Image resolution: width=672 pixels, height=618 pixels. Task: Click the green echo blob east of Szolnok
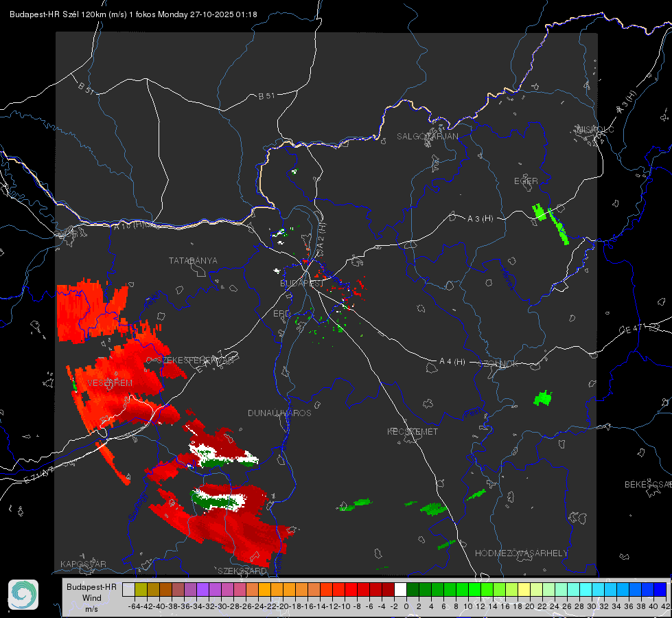click(543, 398)
